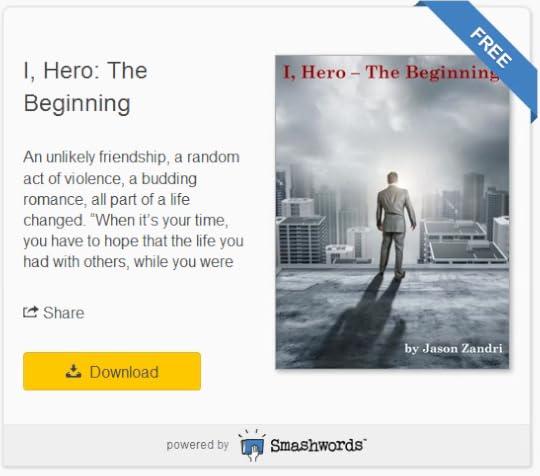Screen dimensions: 540x476
Task: Click the suited man standing on cover
Action: [395, 225]
